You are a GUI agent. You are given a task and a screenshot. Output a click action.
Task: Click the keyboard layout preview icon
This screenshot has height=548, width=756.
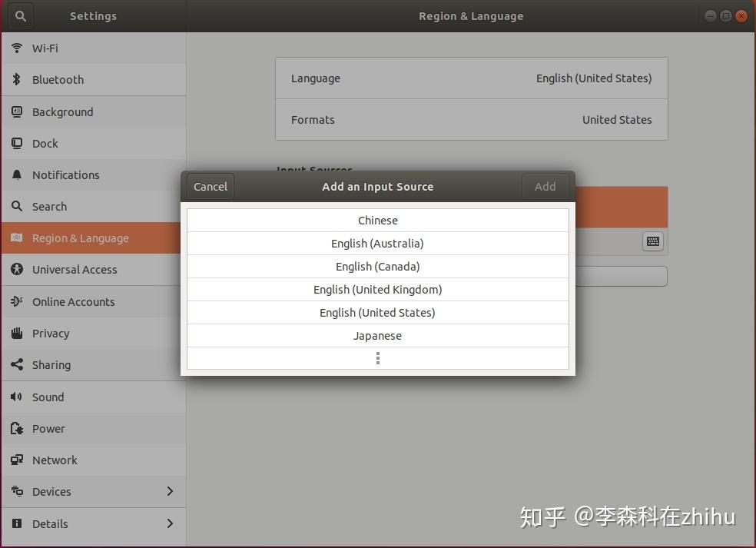click(652, 241)
